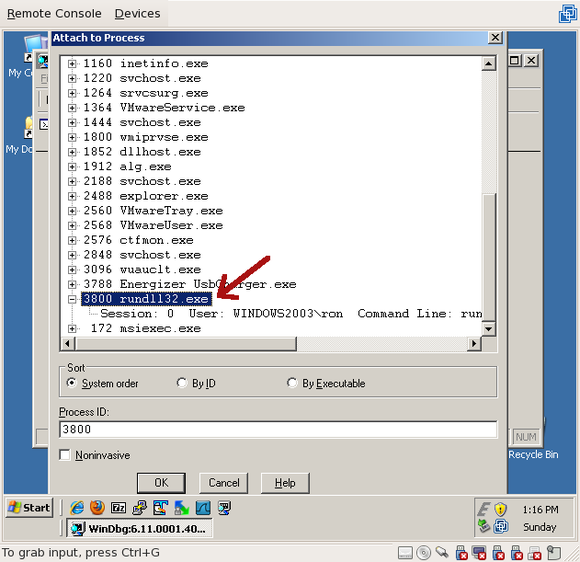580x562 pixels.
Task: Launch Firefox from quick launch bar
Action: click(x=98, y=508)
